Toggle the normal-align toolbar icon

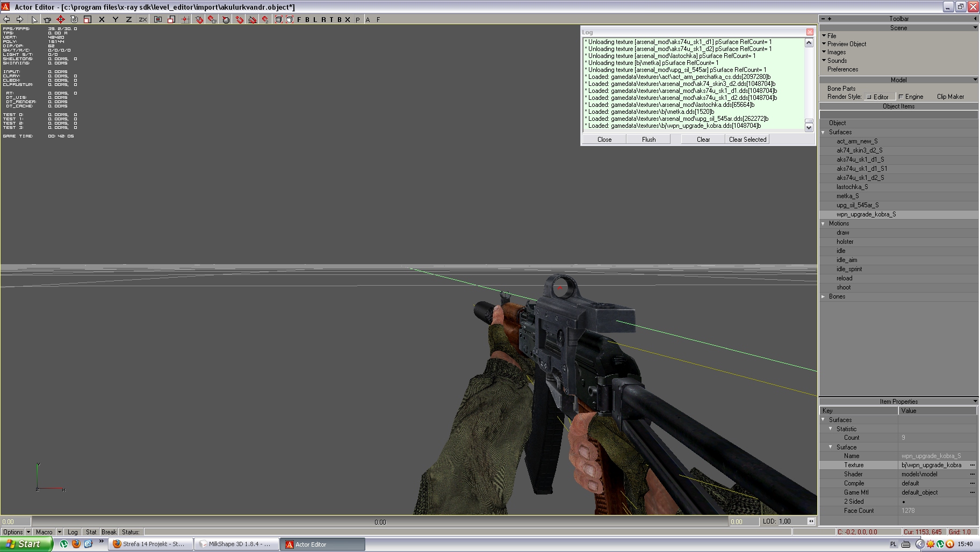[158, 19]
